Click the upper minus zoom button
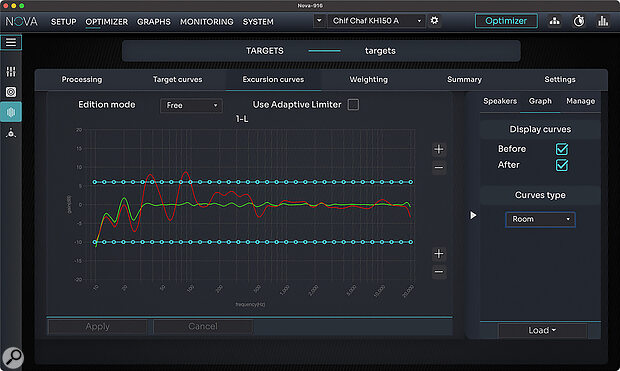This screenshot has width=620, height=371. (x=439, y=167)
